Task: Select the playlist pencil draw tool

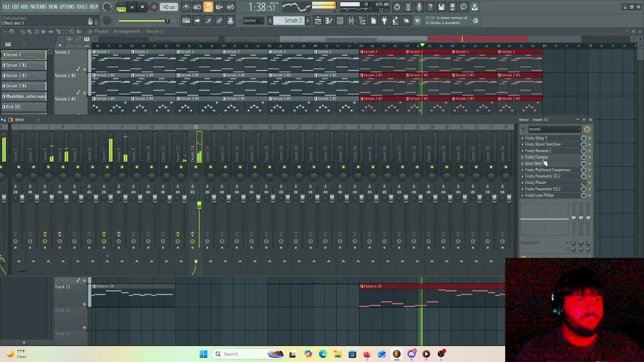Action: 22,32
